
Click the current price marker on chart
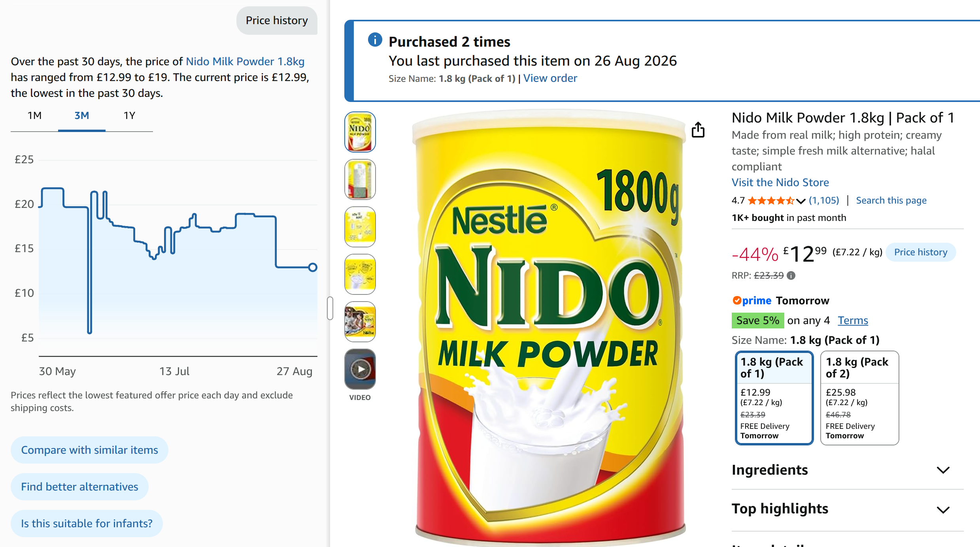(x=313, y=268)
